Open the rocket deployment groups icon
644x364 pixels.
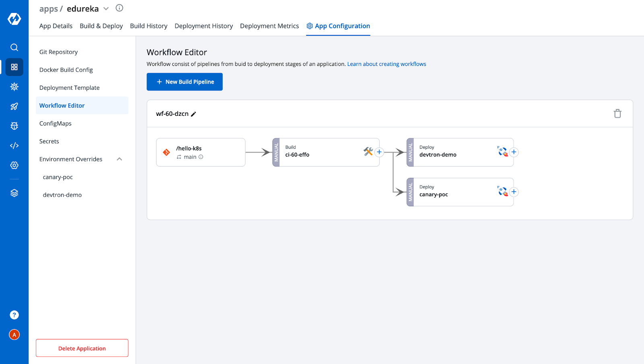(14, 106)
